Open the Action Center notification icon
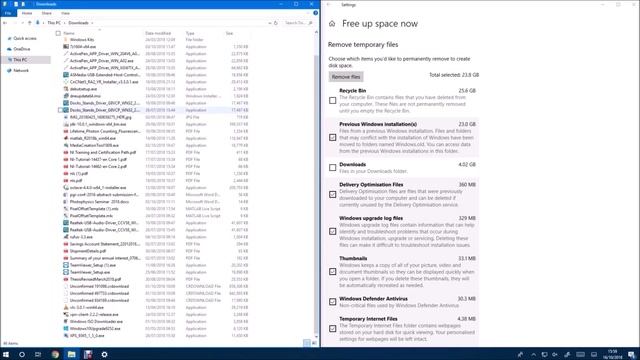 click(x=632, y=354)
